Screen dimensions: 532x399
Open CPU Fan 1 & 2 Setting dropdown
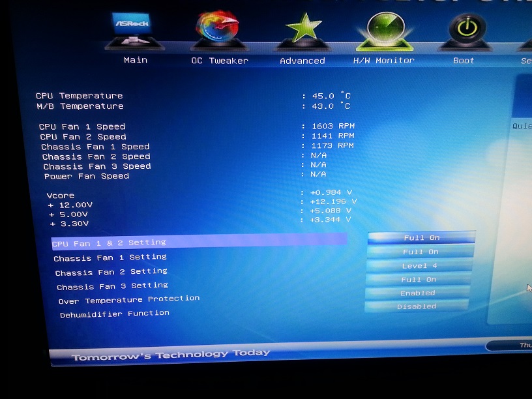(x=421, y=238)
